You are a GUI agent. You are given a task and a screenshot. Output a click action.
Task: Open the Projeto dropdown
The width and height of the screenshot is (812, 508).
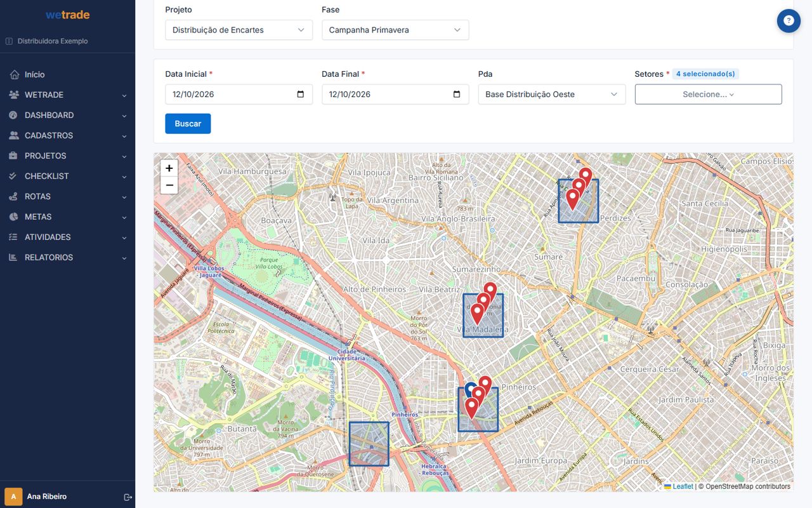click(x=239, y=30)
